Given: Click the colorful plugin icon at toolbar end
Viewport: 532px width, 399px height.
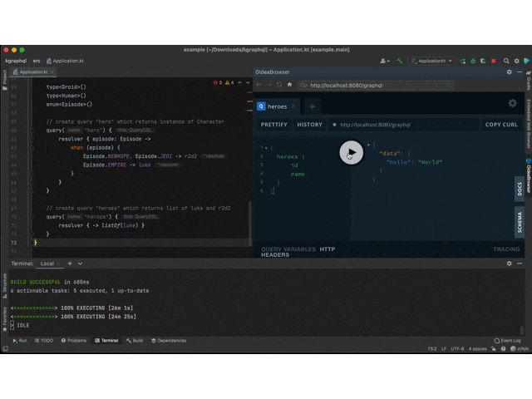Looking at the screenshot, I should [526, 61].
